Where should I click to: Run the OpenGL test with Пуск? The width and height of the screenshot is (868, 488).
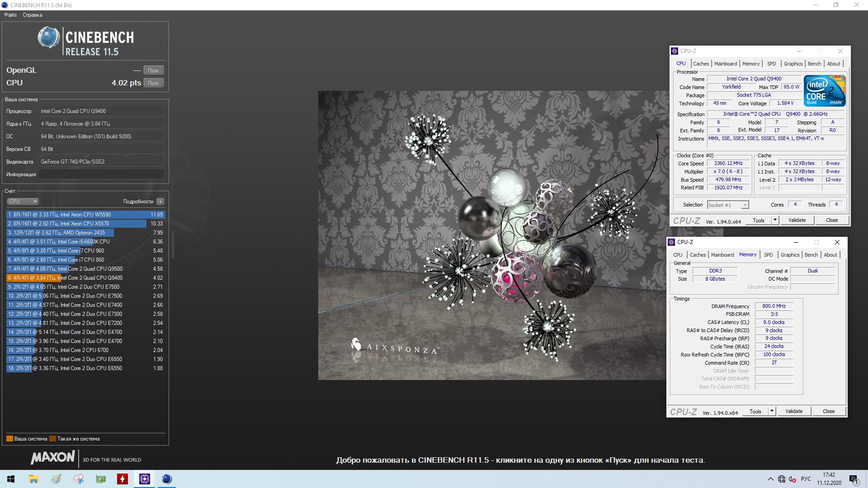[153, 70]
